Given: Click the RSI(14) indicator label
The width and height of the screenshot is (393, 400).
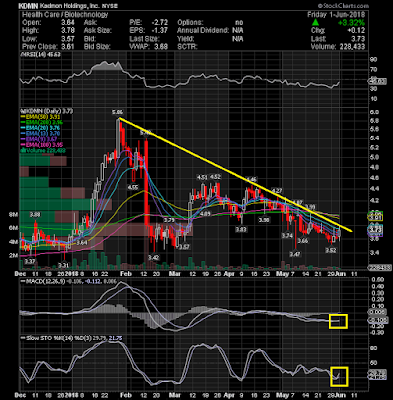Looking at the screenshot, I should 41,54.
